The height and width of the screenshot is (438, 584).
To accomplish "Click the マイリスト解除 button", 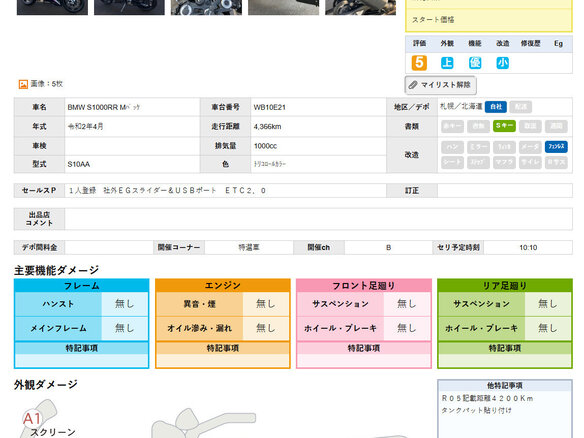I will [440, 85].
